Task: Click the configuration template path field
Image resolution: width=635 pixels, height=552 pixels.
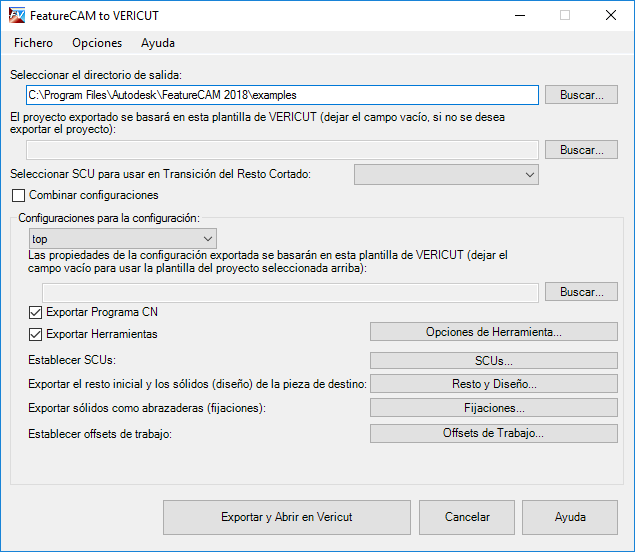Action: [290, 292]
